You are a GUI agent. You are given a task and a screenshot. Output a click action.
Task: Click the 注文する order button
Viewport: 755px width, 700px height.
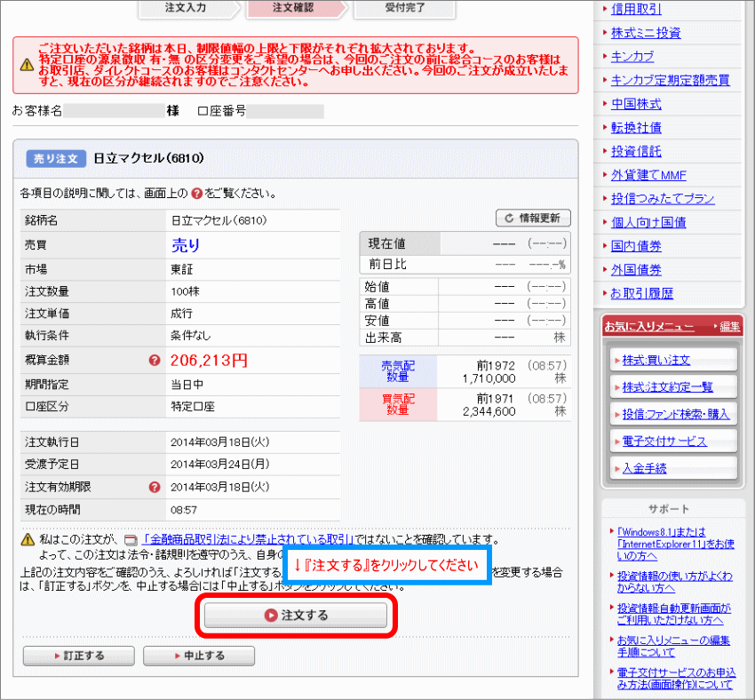point(296,616)
